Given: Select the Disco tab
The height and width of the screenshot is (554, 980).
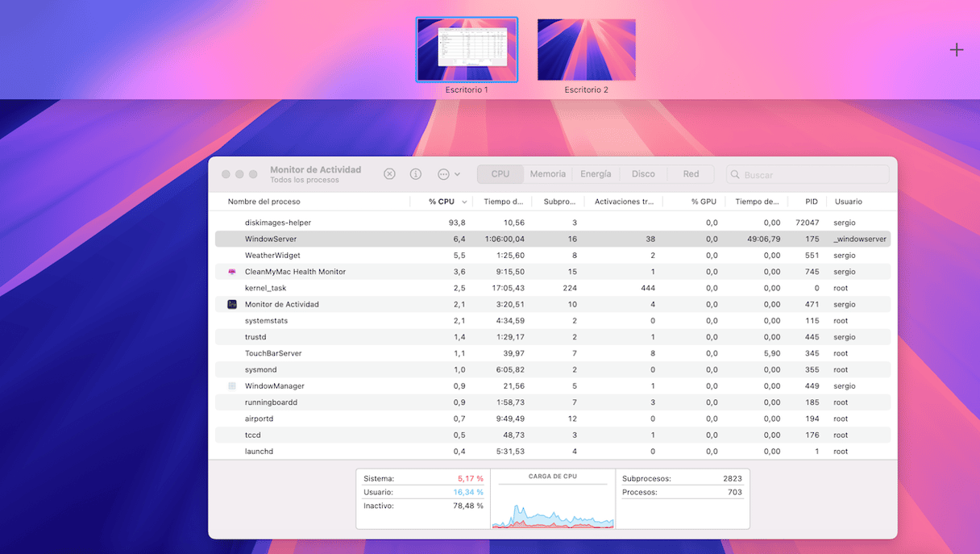Looking at the screenshot, I should coord(643,173).
